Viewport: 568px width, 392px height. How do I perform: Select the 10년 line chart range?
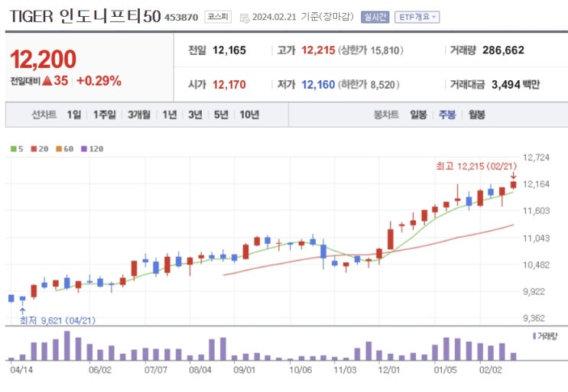pos(248,115)
